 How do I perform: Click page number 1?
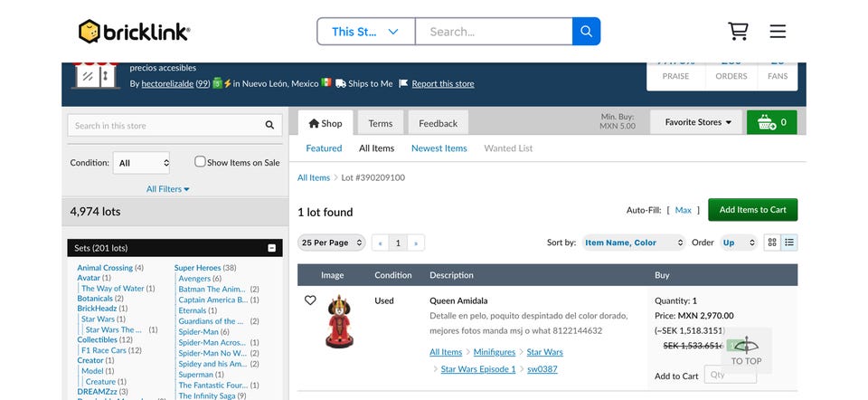[398, 243]
